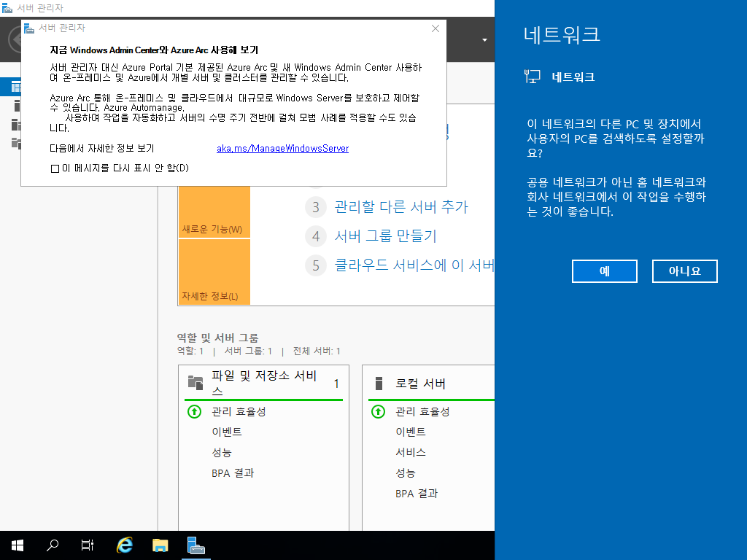Click 관리 효율성 text in 파일 및 저장소 tile
The height and width of the screenshot is (560, 747).
(239, 411)
